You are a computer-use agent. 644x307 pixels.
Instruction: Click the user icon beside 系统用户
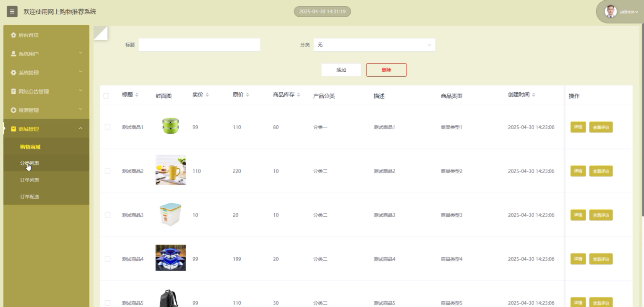pyautogui.click(x=13, y=54)
